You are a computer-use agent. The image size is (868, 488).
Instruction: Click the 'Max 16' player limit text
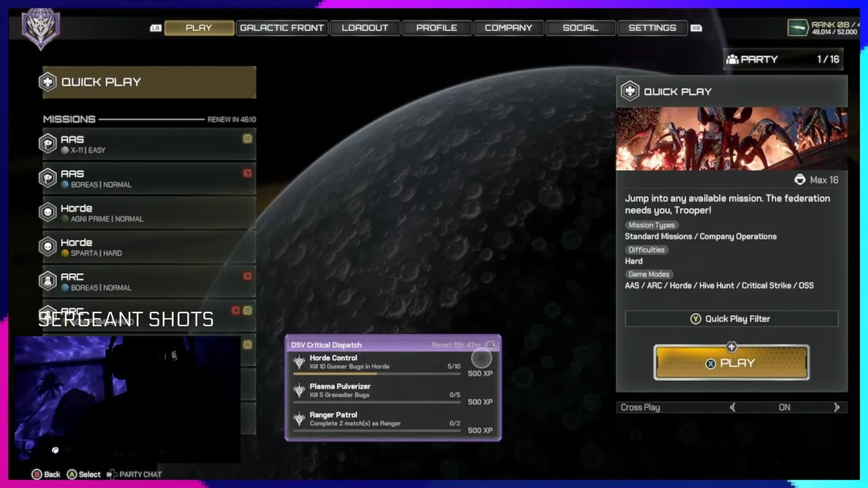tap(824, 180)
